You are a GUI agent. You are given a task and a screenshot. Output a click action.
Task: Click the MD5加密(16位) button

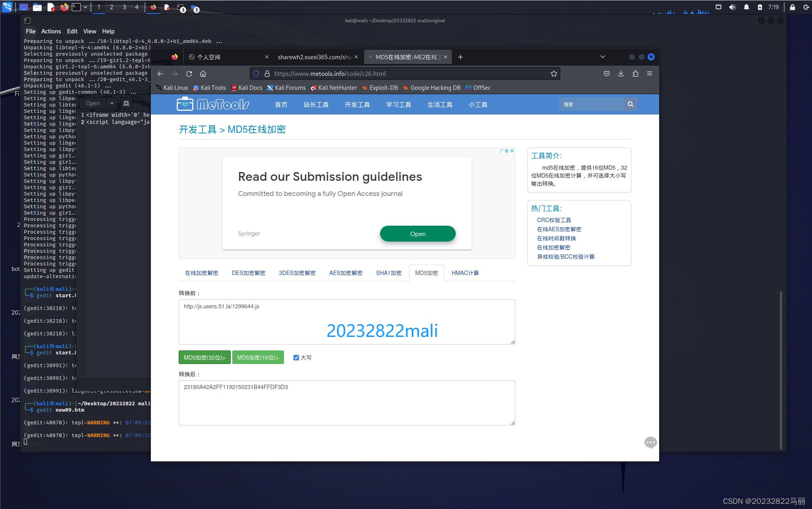[x=258, y=358]
